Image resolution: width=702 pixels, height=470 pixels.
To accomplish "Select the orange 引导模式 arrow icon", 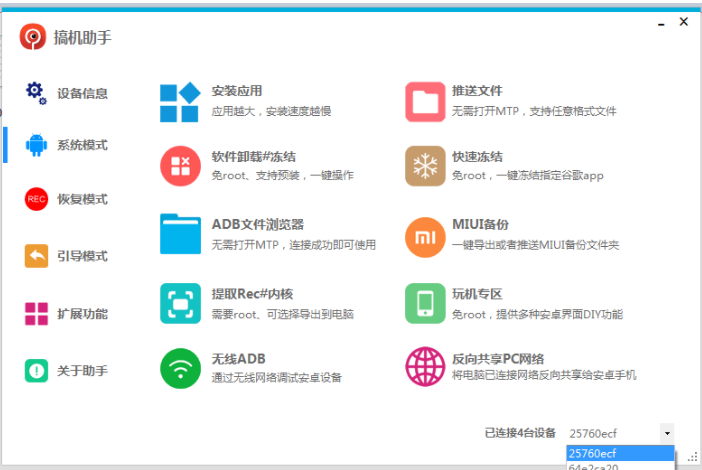I will [x=36, y=256].
